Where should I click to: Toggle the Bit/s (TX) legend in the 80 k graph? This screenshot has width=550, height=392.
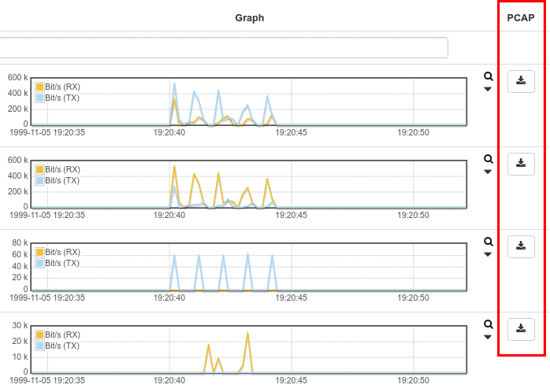(39, 264)
